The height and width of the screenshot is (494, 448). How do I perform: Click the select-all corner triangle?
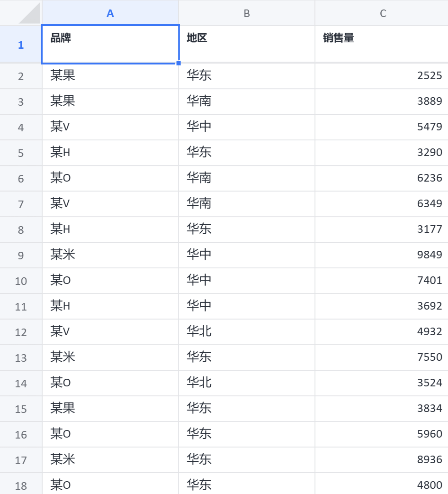tap(29, 13)
